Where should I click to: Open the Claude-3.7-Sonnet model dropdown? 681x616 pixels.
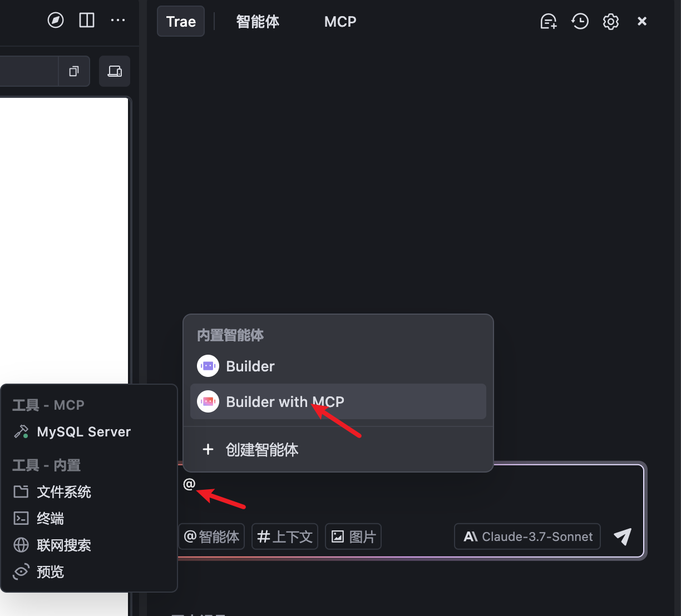point(527,536)
